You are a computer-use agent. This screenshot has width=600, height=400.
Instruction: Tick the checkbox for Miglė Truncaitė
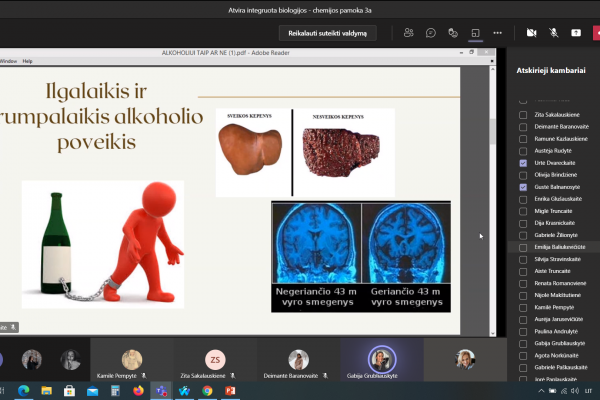(523, 211)
